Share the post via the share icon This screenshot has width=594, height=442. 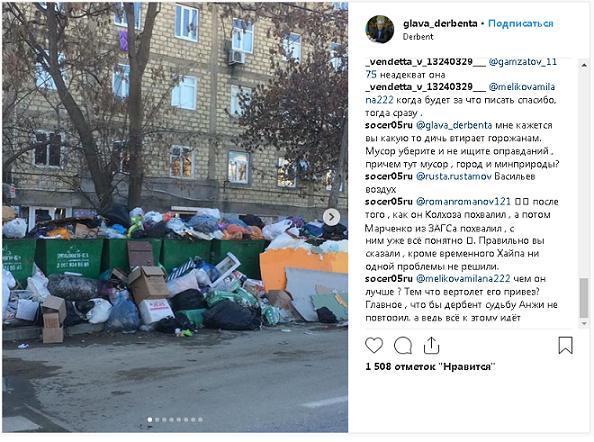431,345
